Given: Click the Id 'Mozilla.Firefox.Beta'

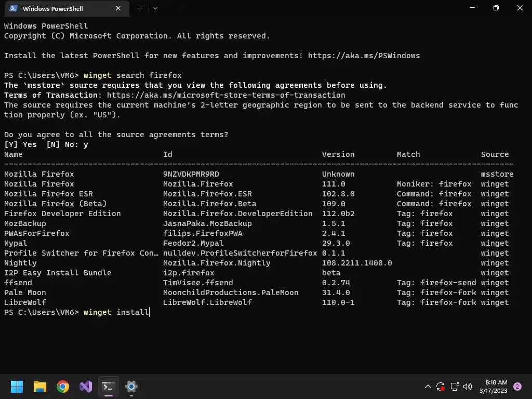Looking at the screenshot, I should click(x=210, y=204).
